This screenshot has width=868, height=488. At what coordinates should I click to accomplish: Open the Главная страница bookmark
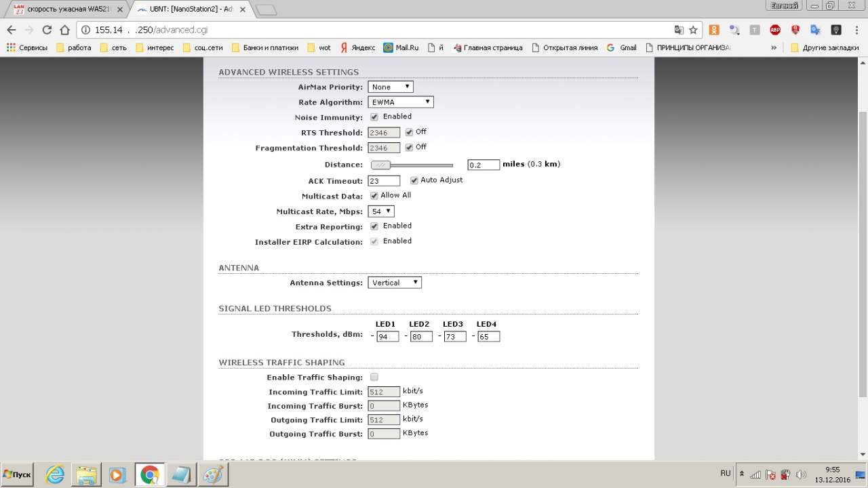488,47
